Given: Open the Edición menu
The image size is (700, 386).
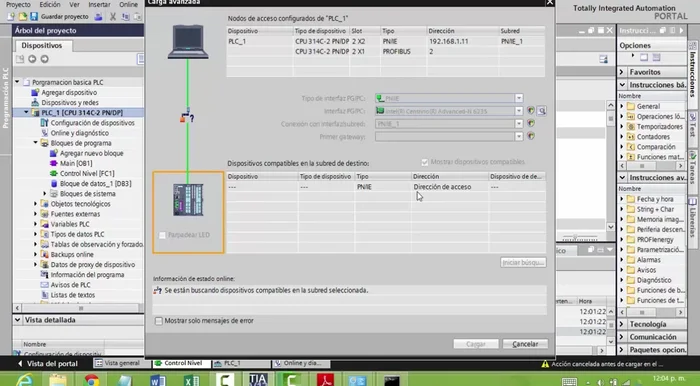Looking at the screenshot, I should pyautogui.click(x=50, y=4).
